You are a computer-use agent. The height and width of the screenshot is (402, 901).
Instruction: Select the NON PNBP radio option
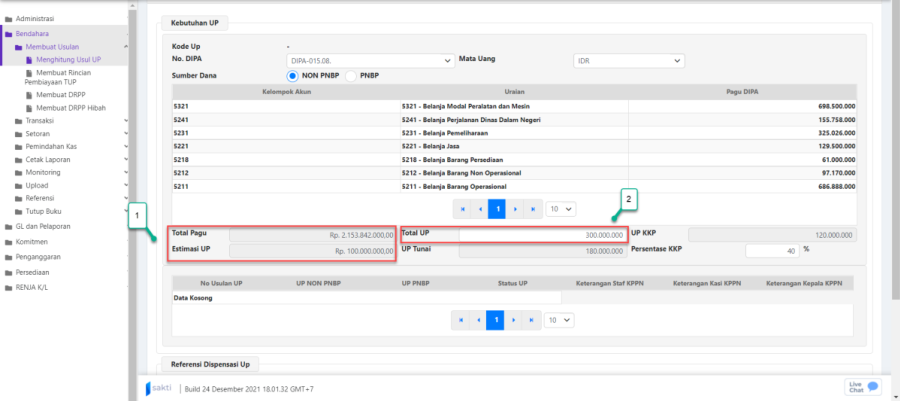[294, 76]
